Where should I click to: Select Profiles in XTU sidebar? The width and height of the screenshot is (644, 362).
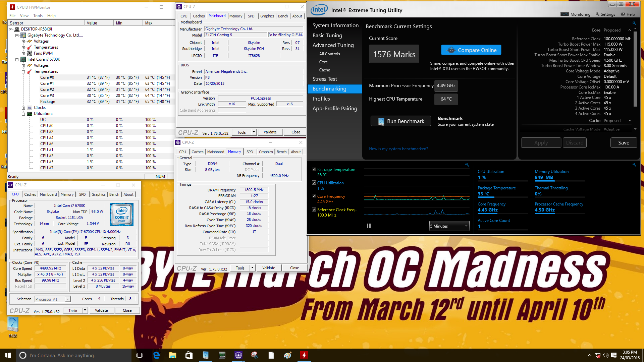pyautogui.click(x=321, y=99)
